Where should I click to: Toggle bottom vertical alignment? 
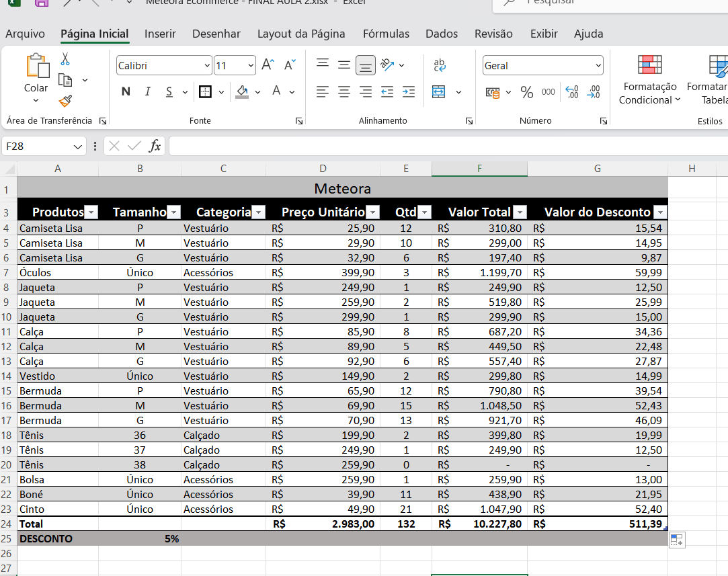click(365, 65)
